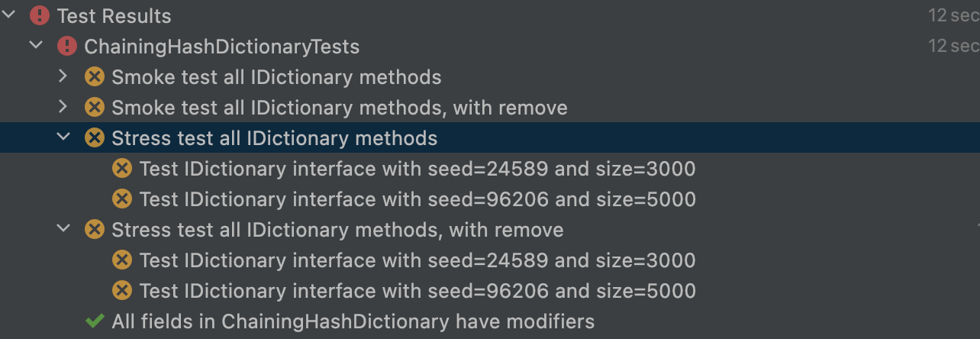Collapse the ChainingHashDictionaryTests node
980x339 pixels.
pyautogui.click(x=36, y=47)
